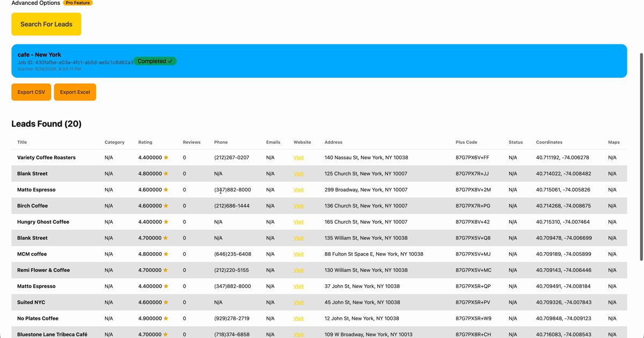Click the Phone column header
644x338 pixels.
pos(221,142)
